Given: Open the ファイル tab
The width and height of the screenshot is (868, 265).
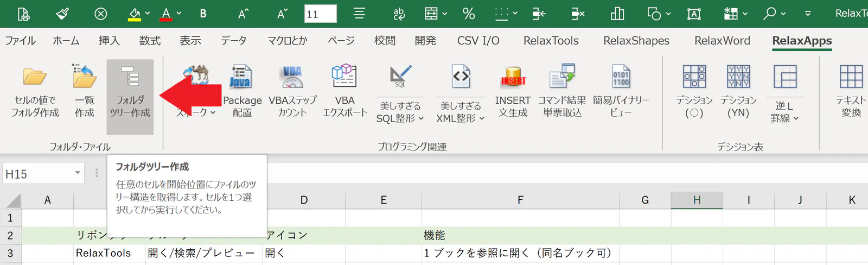Looking at the screenshot, I should coord(20,41).
